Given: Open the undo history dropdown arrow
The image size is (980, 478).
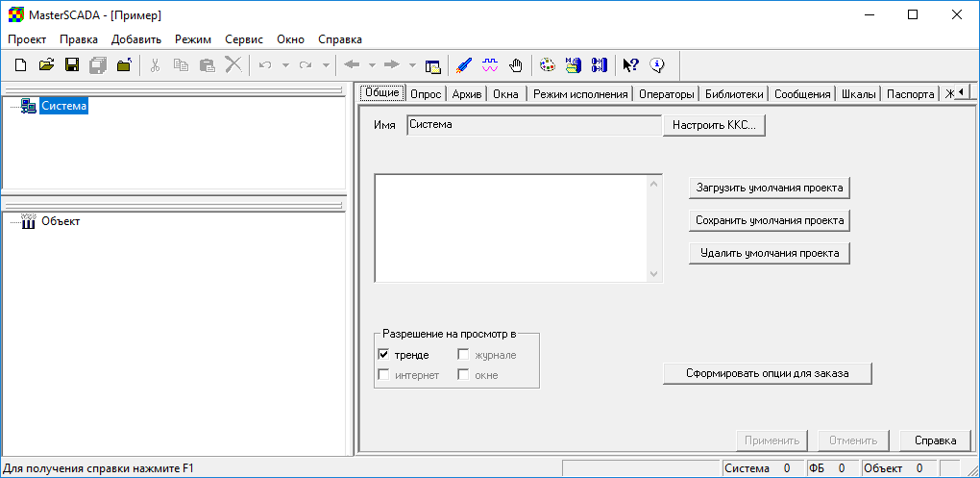Looking at the screenshot, I should point(285,65).
